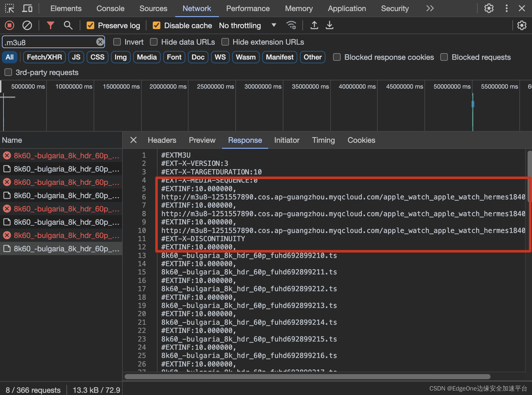The width and height of the screenshot is (532, 395).
Task: Switch to the Console tab
Action: click(110, 9)
